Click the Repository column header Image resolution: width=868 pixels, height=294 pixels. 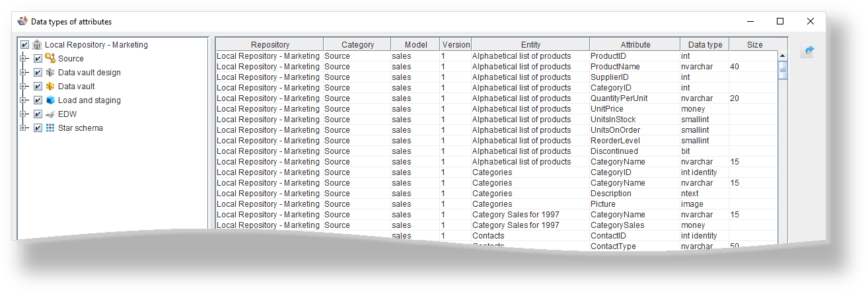tap(270, 45)
